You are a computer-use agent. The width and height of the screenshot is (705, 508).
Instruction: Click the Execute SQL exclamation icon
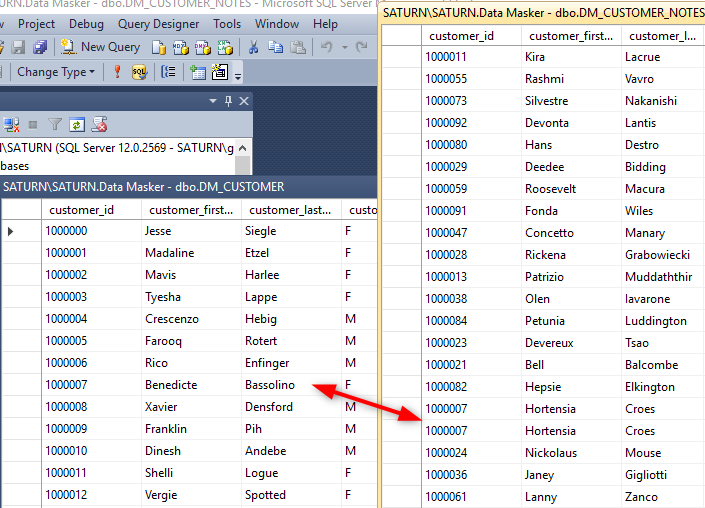(117, 72)
